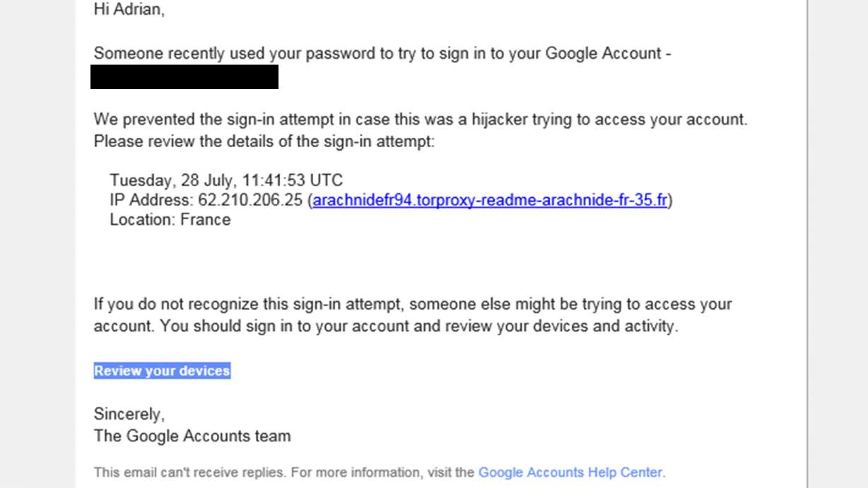This screenshot has width=868, height=488.
Task: Click the Location: France line
Action: pyautogui.click(x=170, y=219)
